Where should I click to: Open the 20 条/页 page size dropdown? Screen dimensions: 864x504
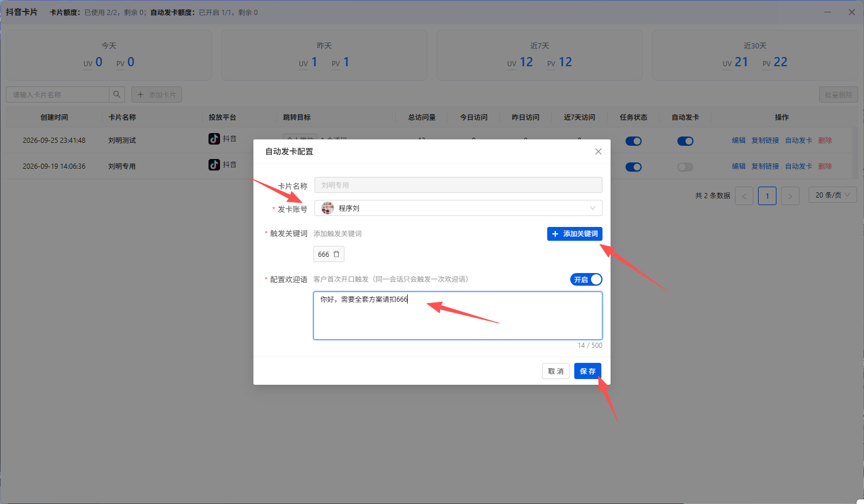[x=833, y=195]
